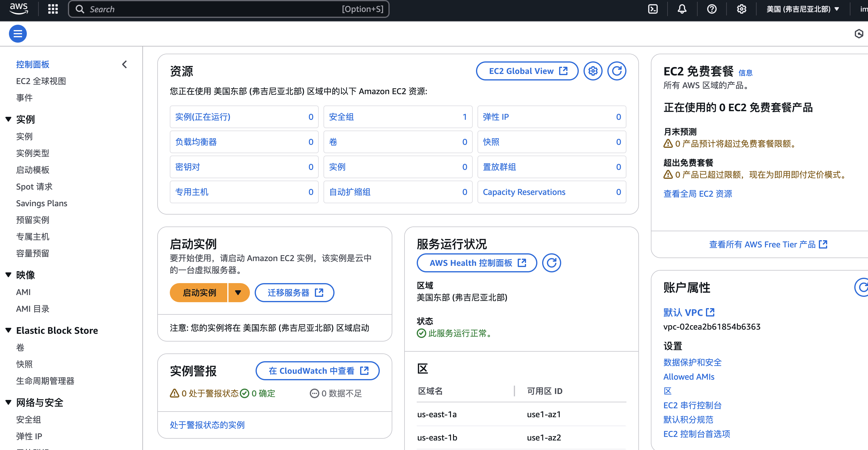Click the 弹性 IP resource tile
The height and width of the screenshot is (450, 868).
coord(552,117)
